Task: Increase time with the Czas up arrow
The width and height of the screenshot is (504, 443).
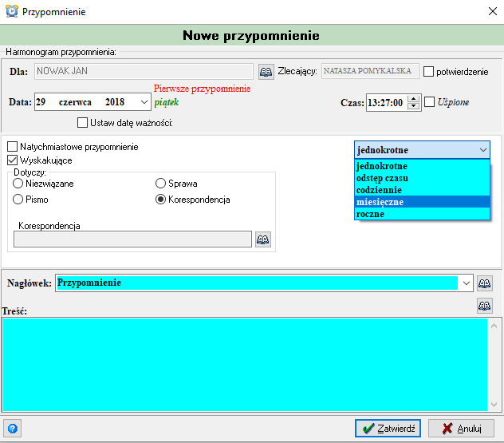Action: (413, 99)
